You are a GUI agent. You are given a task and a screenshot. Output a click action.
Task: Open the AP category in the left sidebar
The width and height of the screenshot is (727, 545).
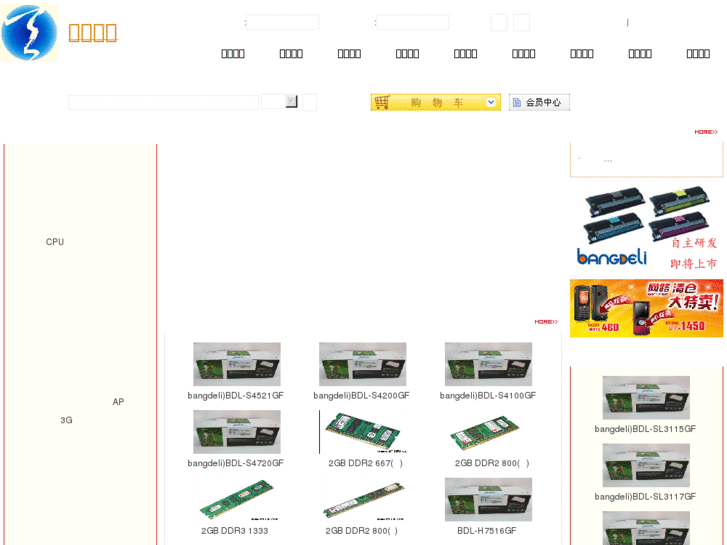[x=118, y=402]
